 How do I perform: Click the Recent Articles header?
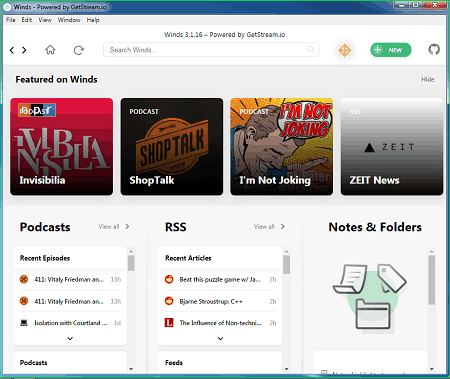188,258
